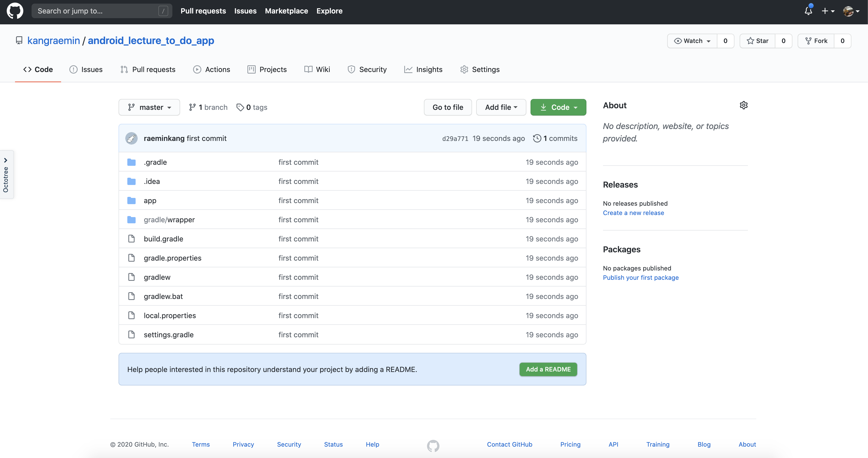
Task: Open the Add file dropdown
Action: 501,107
